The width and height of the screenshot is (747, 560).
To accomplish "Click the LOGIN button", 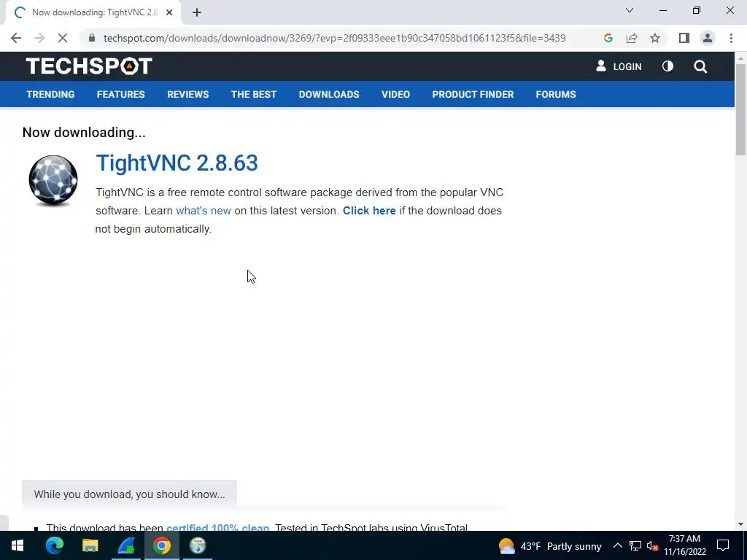I will click(619, 66).
